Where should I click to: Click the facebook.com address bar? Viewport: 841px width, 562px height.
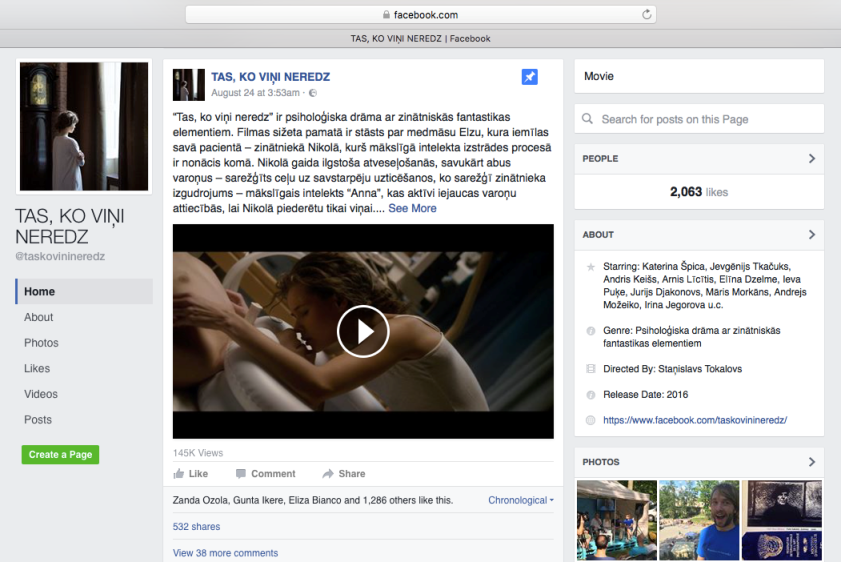pyautogui.click(x=420, y=15)
